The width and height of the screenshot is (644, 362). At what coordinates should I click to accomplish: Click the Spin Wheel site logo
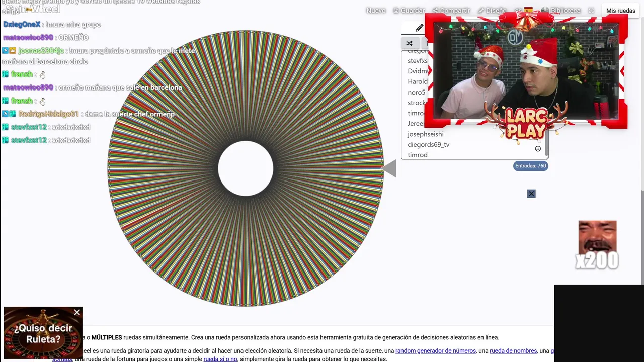(33, 9)
